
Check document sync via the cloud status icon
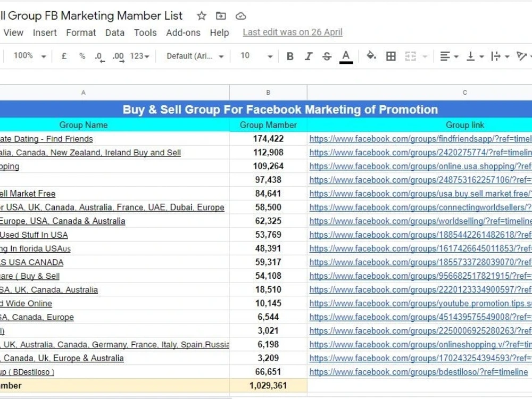[x=240, y=16]
